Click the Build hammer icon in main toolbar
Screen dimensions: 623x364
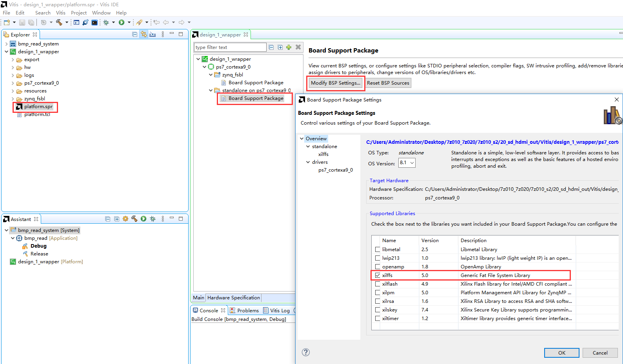[59, 22]
